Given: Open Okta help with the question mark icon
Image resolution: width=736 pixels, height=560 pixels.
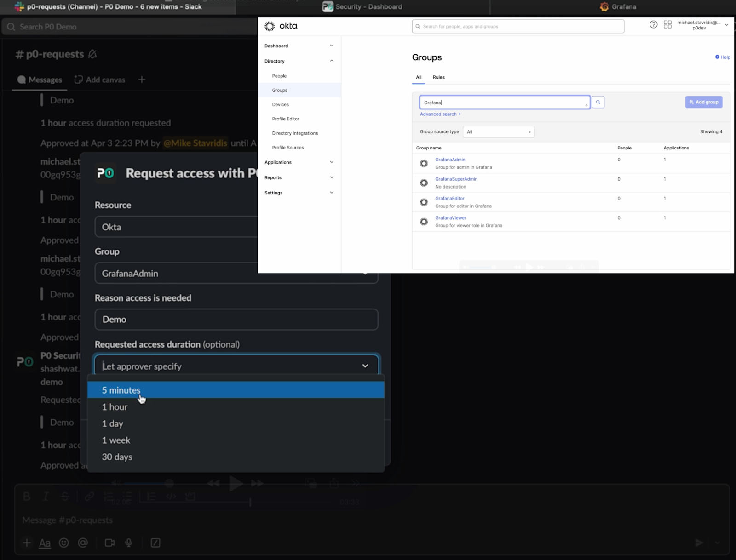Looking at the screenshot, I should click(654, 24).
